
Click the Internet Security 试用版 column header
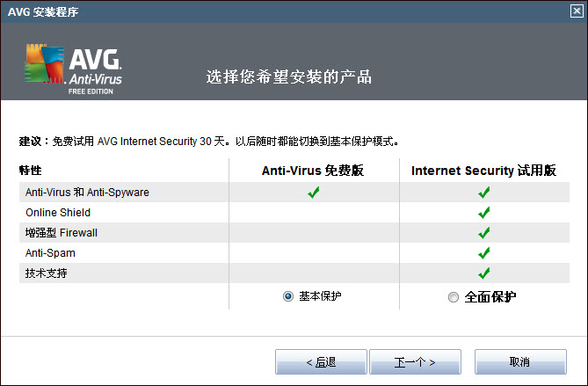(483, 171)
